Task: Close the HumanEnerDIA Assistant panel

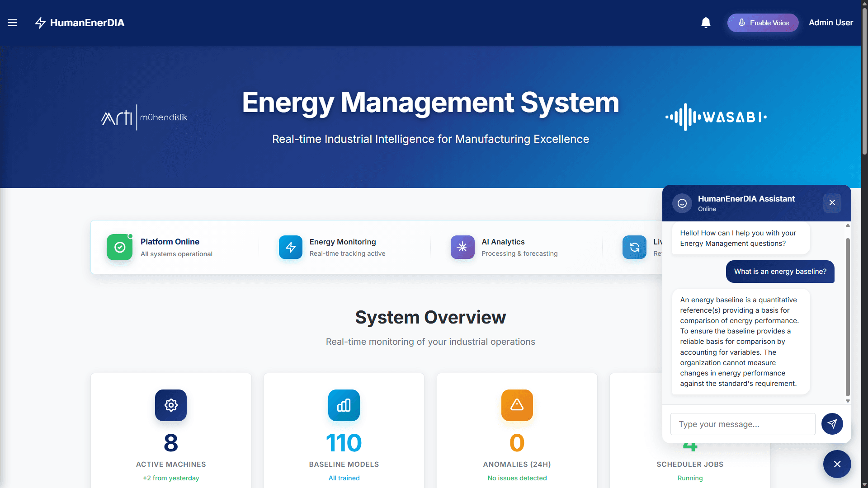Action: pyautogui.click(x=832, y=203)
